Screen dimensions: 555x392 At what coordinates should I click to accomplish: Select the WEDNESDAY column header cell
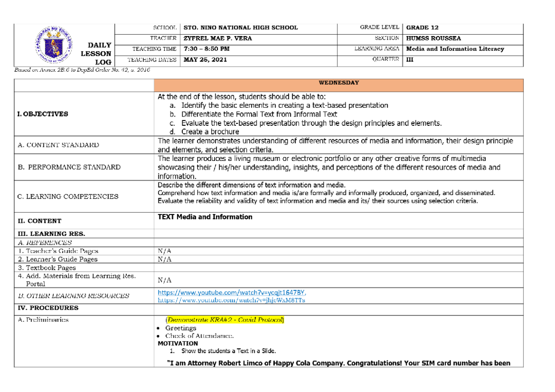pos(338,83)
